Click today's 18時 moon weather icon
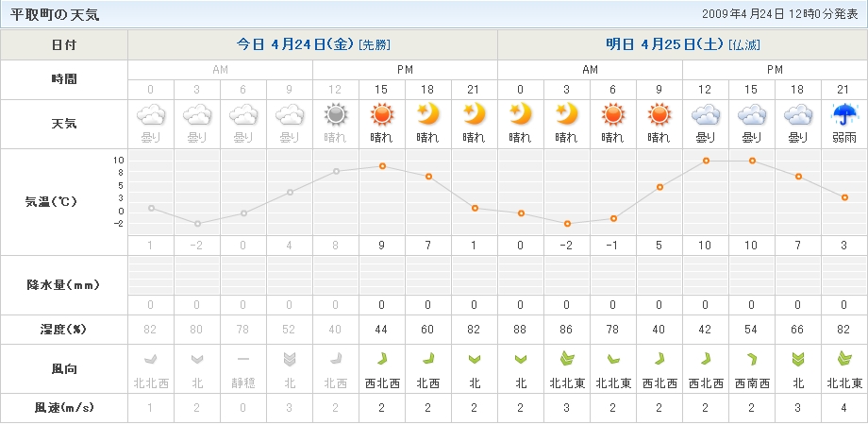 pyautogui.click(x=428, y=114)
